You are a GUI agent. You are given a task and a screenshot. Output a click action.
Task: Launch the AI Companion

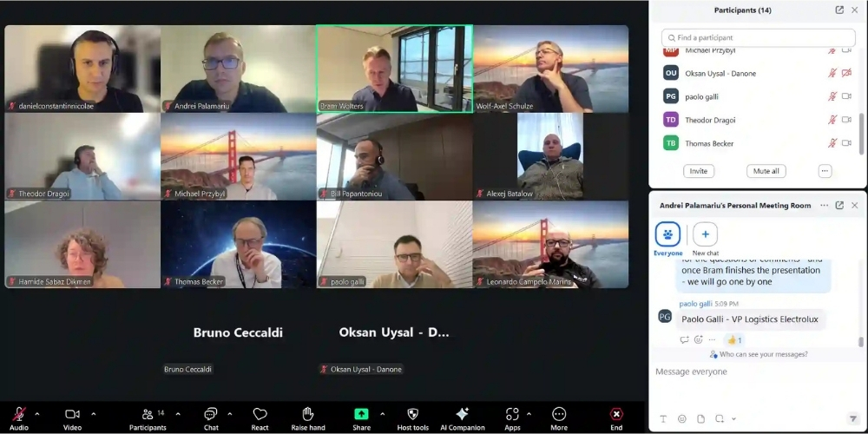point(462,415)
